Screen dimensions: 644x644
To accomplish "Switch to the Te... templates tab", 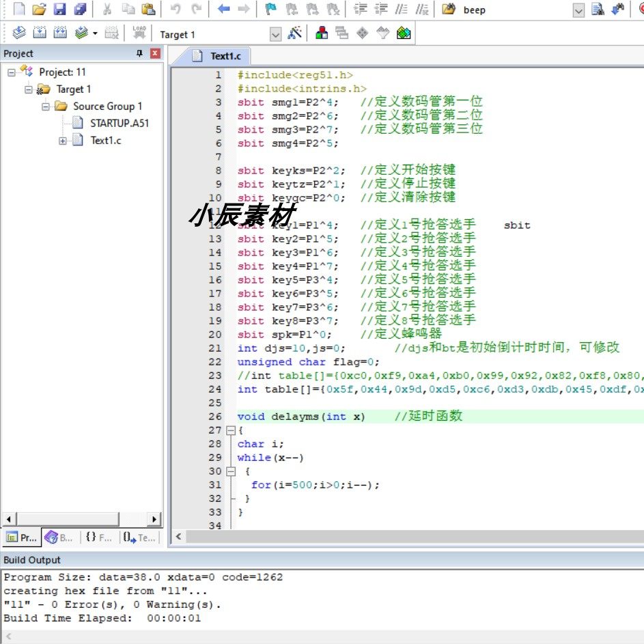I will [x=139, y=537].
